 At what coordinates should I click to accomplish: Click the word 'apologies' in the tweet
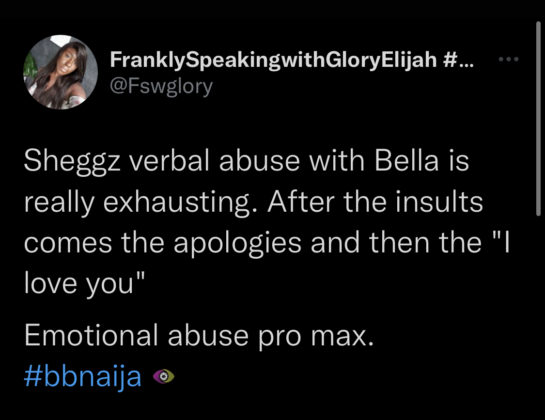[237, 244]
